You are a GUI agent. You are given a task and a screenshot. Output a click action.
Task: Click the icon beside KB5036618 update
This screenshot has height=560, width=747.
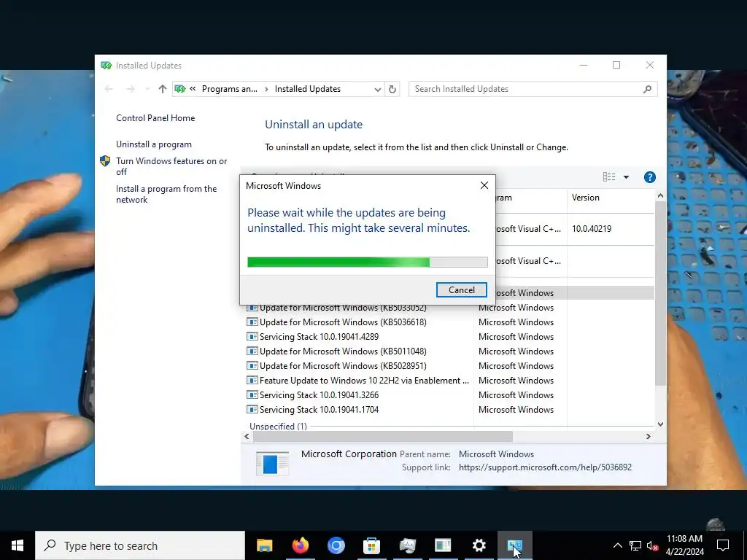click(252, 322)
